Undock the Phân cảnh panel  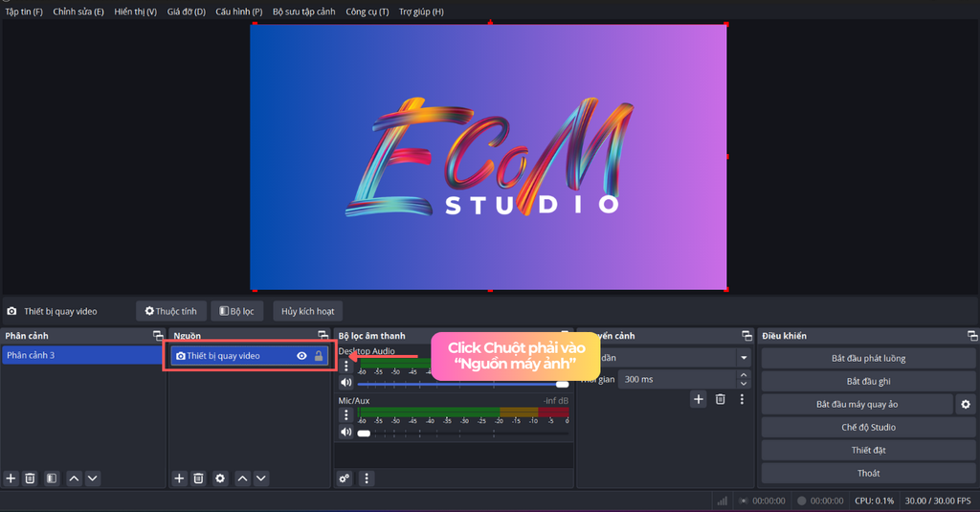158,336
